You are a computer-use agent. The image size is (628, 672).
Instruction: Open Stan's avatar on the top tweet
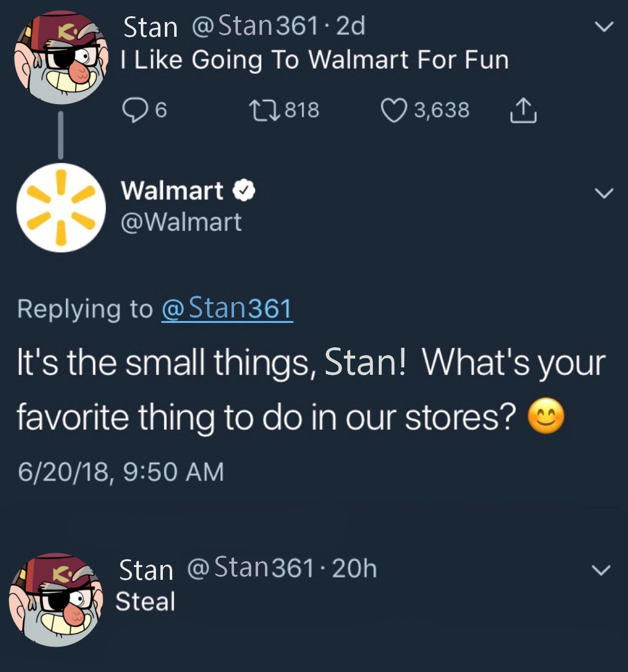click(61, 59)
